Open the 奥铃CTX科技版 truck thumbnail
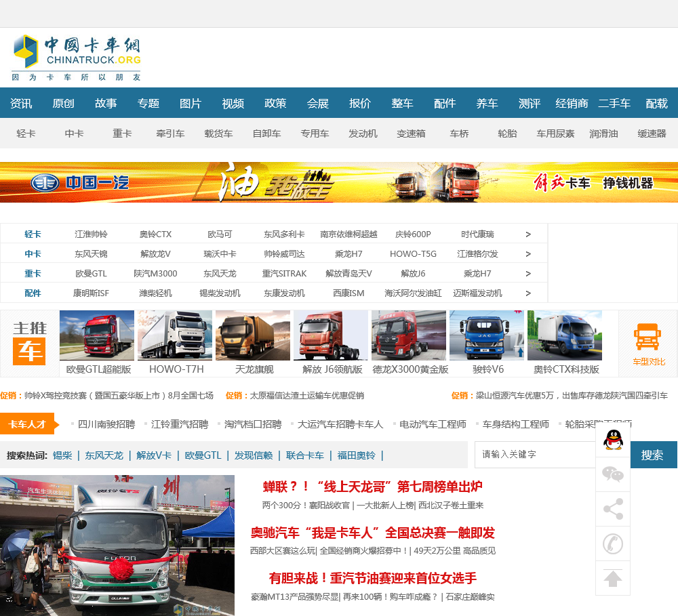The height and width of the screenshot is (616, 678). [565, 335]
